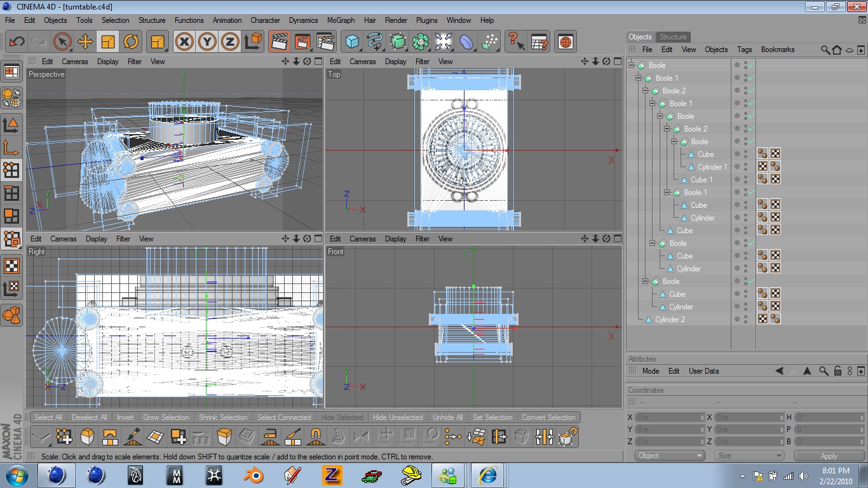The width and height of the screenshot is (868, 488).
Task: Open the deformer objects icon
Action: [466, 42]
